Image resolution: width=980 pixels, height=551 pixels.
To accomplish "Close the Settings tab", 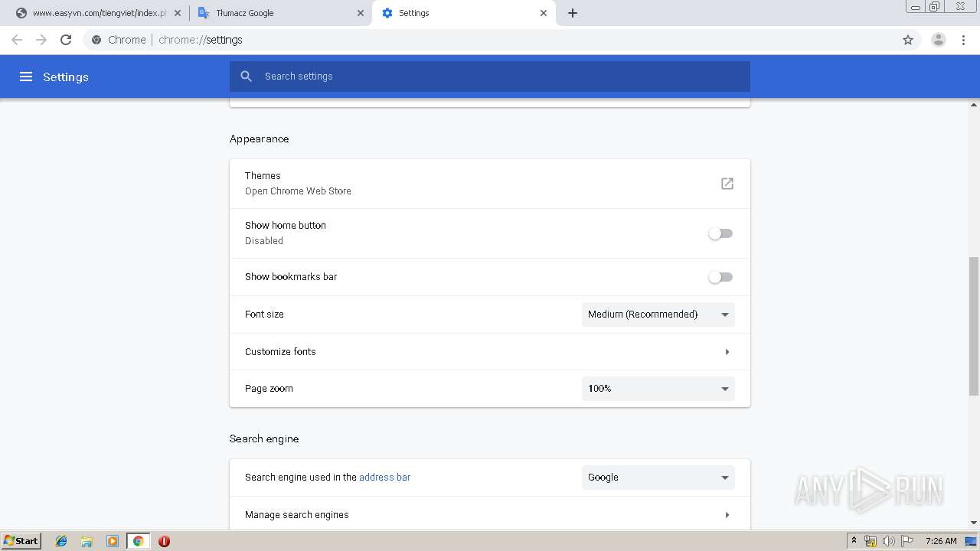I will pyautogui.click(x=544, y=13).
